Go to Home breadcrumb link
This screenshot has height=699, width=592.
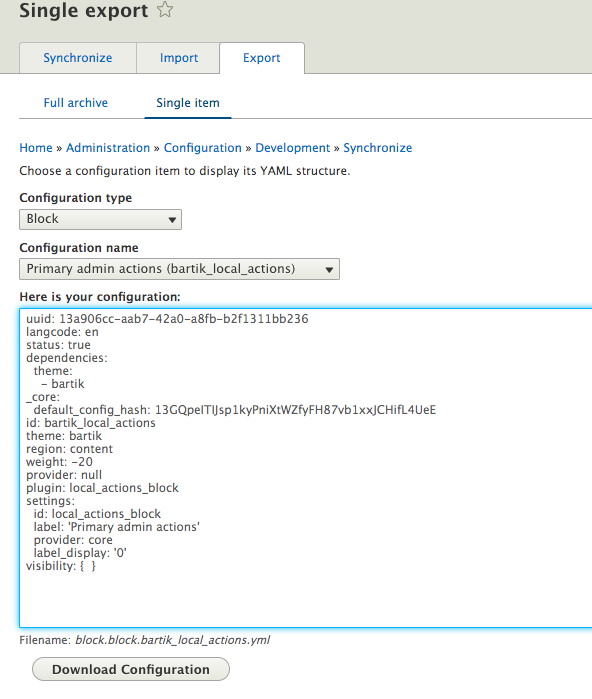click(36, 148)
